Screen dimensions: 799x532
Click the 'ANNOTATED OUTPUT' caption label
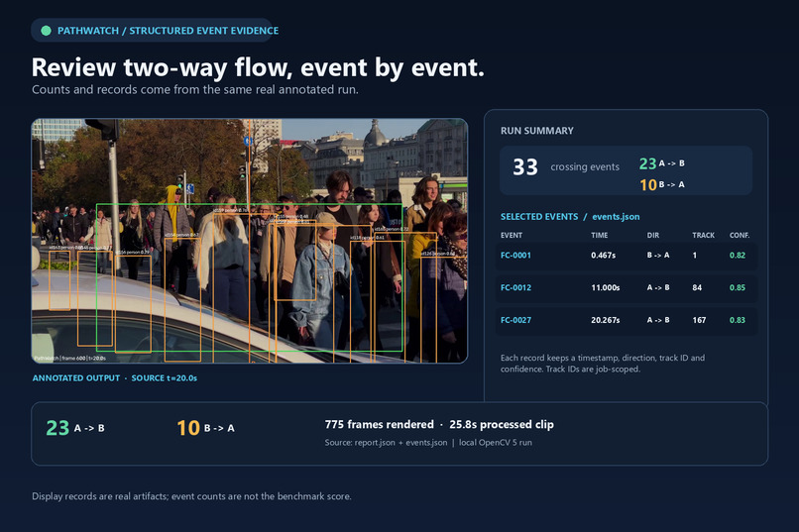pyautogui.click(x=76, y=378)
